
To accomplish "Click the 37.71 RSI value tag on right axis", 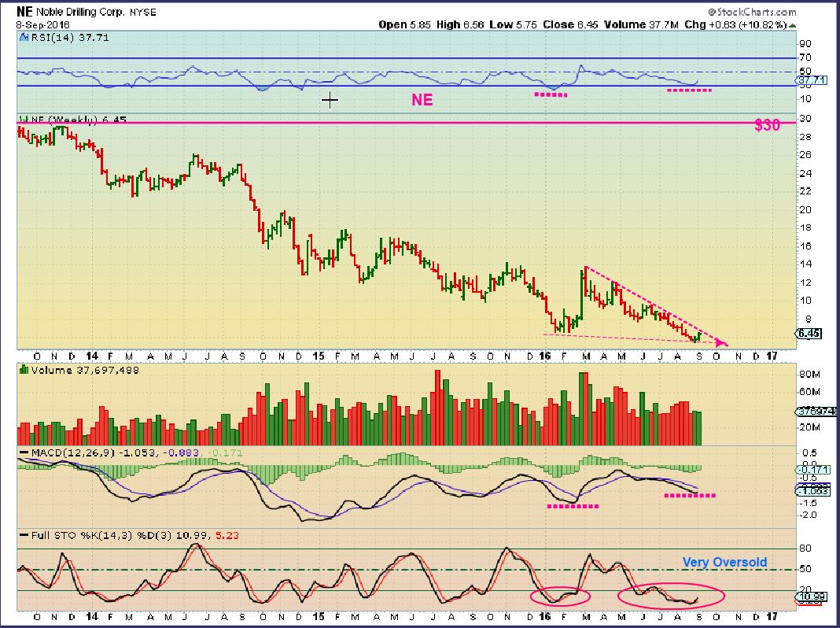I will click(812, 80).
